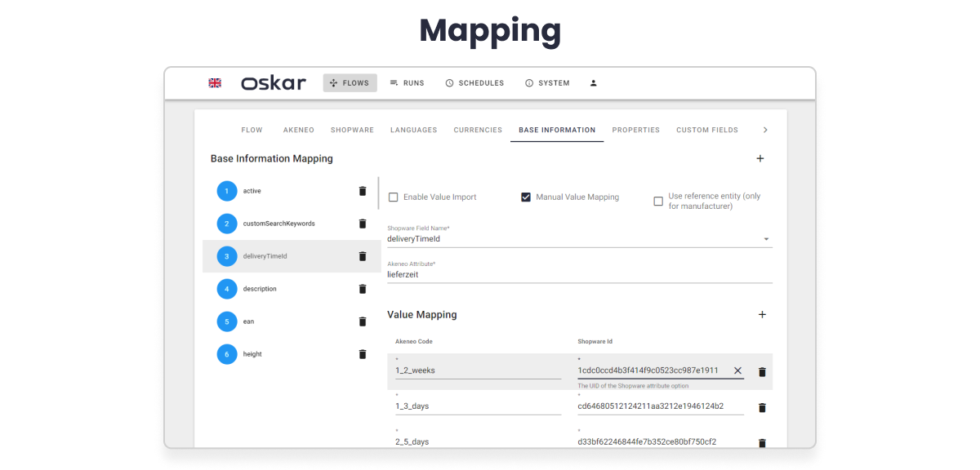
Task: Edit Shopware Id d33bf62246844fe7b352ce80bf750cf2
Action: point(660,441)
